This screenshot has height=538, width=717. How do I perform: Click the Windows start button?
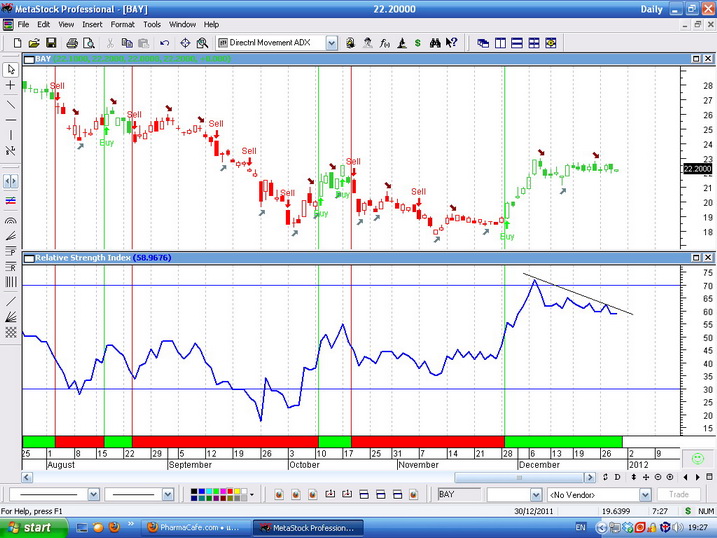[30, 527]
